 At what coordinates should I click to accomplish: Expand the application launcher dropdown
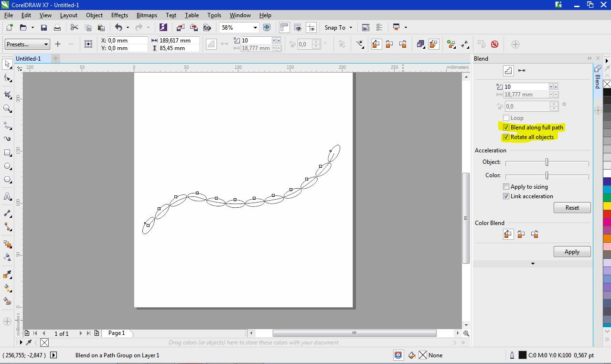coord(406,28)
